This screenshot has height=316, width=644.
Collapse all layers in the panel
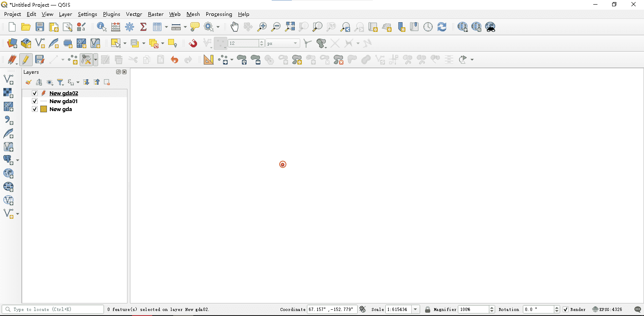pos(97,82)
